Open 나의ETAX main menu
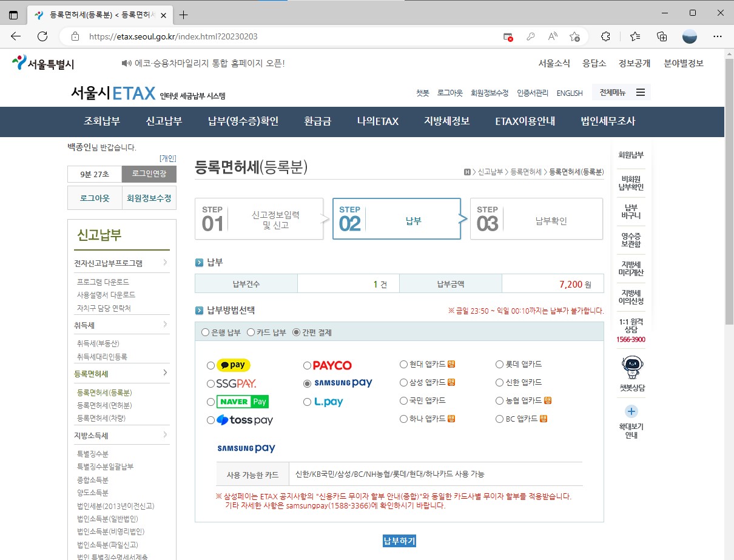Screen dimensions: 734x560 [378, 121]
